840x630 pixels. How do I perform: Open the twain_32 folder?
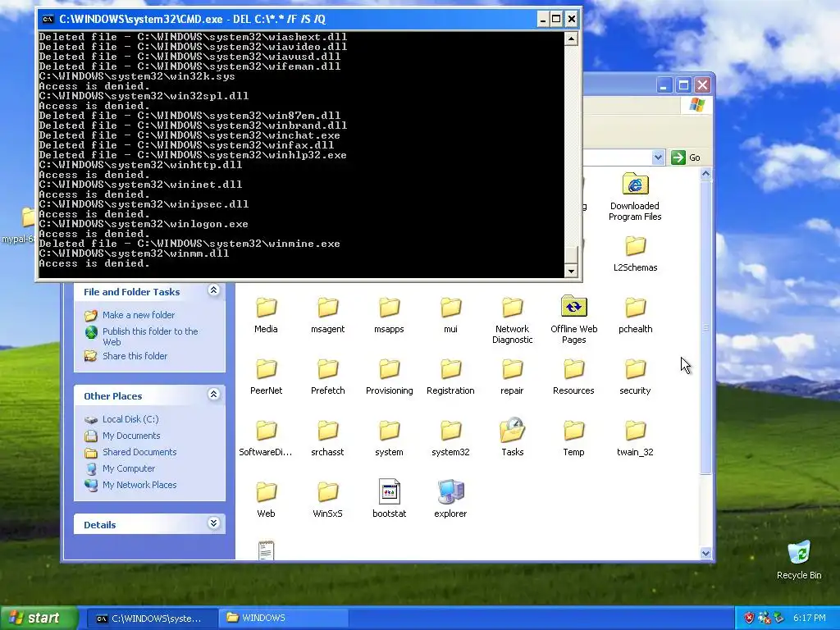636,438
